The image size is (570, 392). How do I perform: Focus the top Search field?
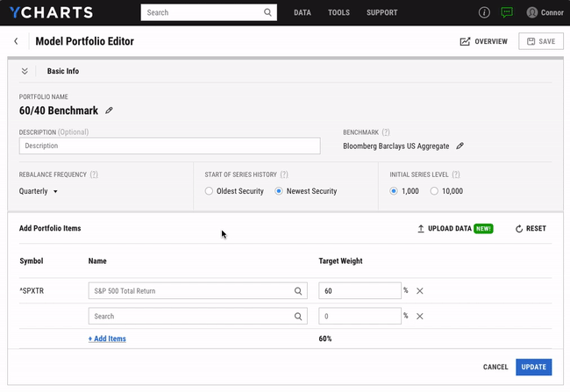click(x=209, y=12)
